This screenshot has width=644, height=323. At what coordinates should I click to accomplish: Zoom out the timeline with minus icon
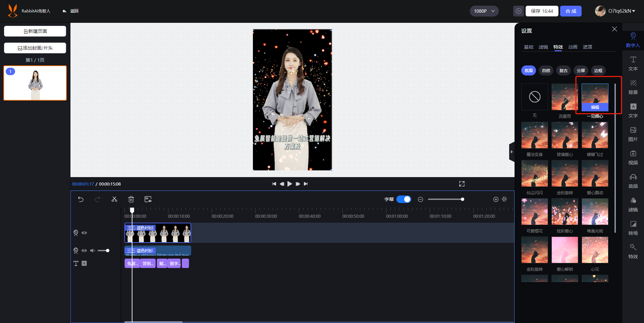tap(420, 199)
